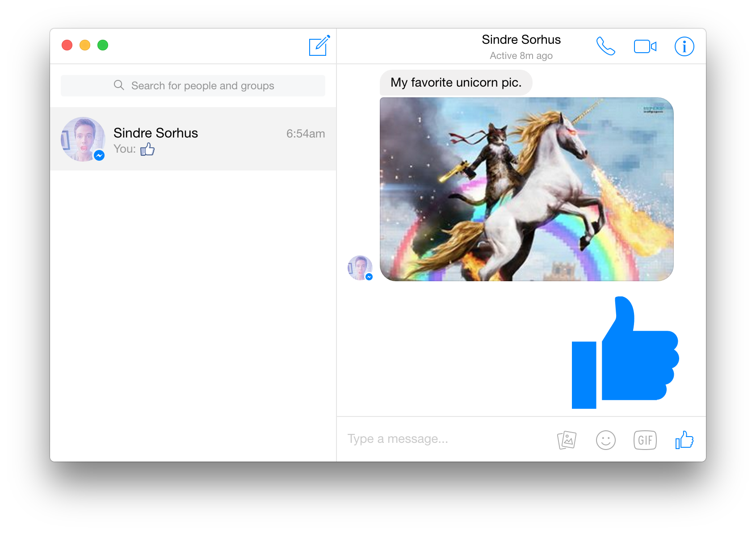This screenshot has width=756, height=533.
Task: Click Sindre Sorhus name in chat header
Action: pos(521,40)
